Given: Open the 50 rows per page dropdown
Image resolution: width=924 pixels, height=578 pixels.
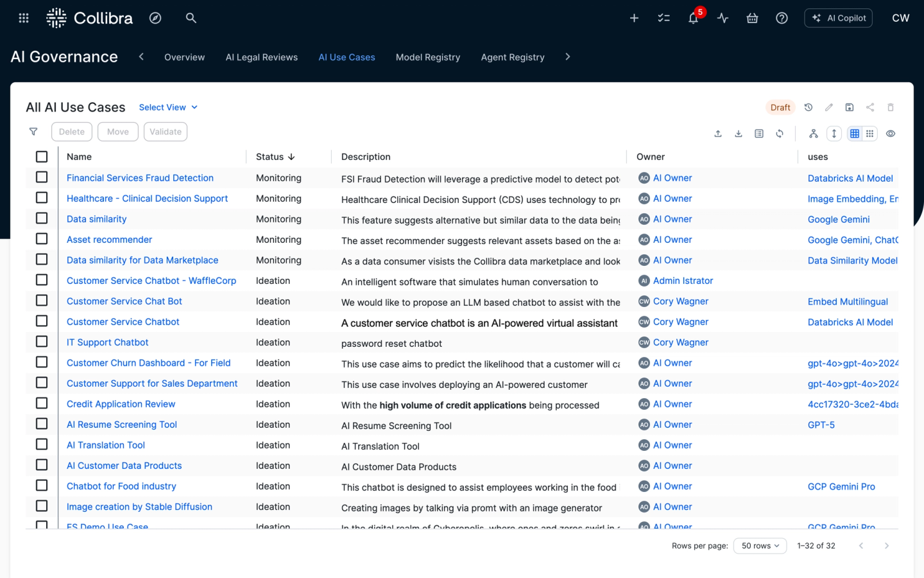Looking at the screenshot, I should [760, 546].
